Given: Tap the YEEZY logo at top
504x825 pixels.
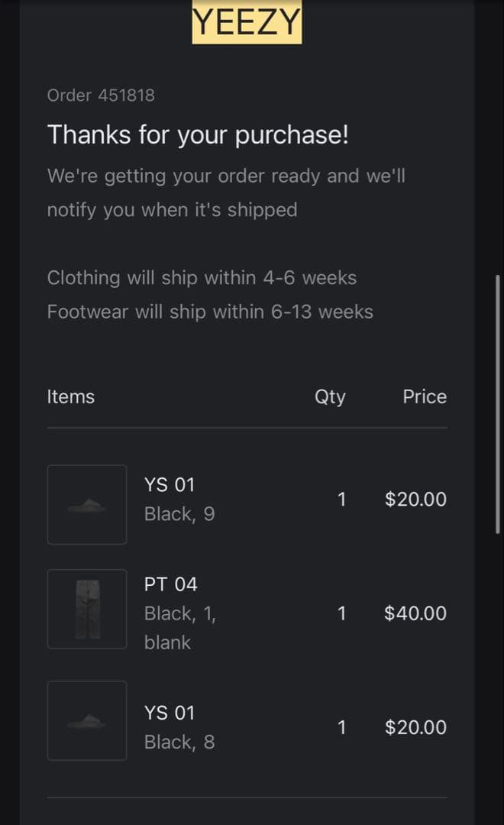Looking at the screenshot, I should 247,23.
